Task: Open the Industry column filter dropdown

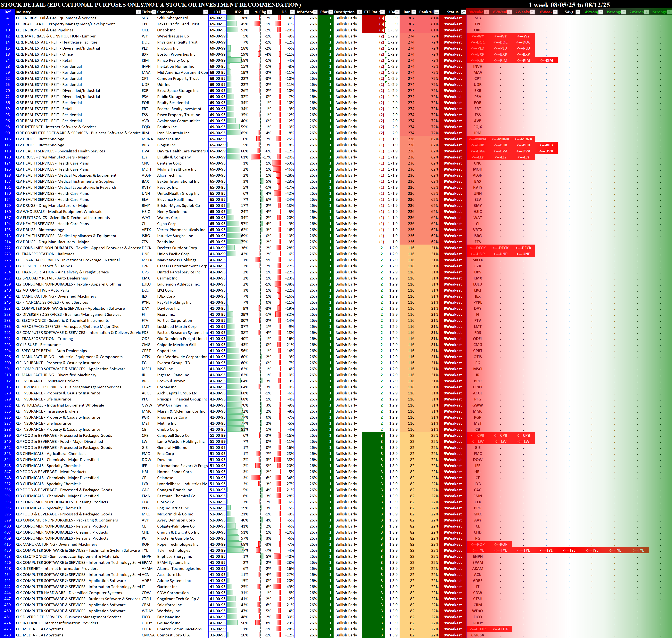Action: (138, 12)
